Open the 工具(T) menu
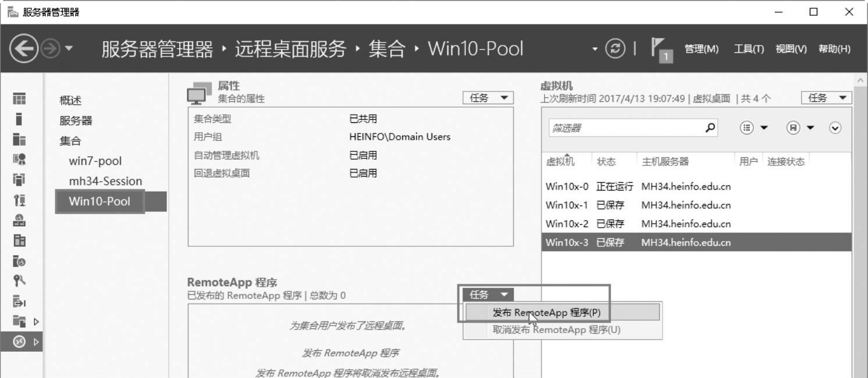Image resolution: width=868 pixels, height=378 pixels. (x=749, y=49)
